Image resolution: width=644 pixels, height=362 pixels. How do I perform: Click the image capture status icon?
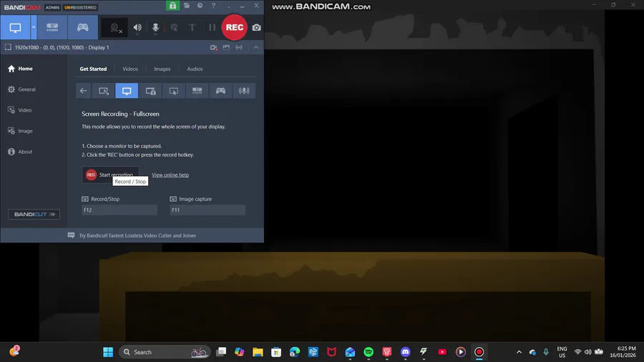(226, 48)
